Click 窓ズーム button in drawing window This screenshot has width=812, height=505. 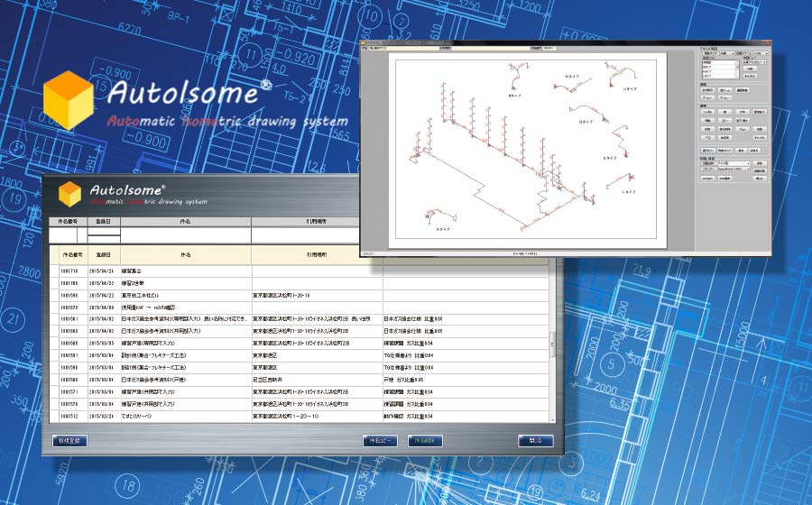[725, 90]
